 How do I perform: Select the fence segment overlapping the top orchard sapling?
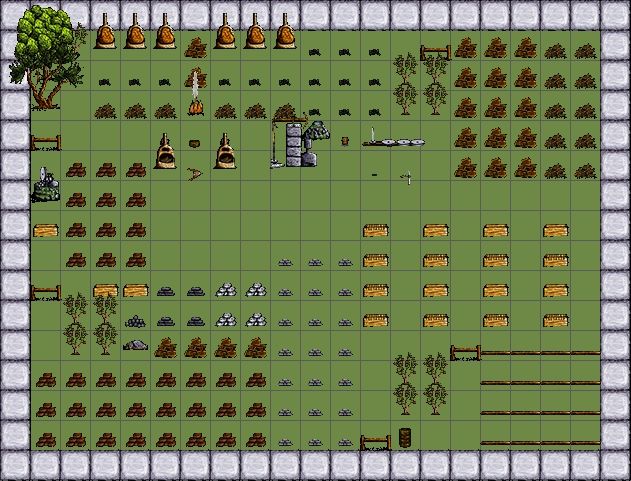click(435, 53)
